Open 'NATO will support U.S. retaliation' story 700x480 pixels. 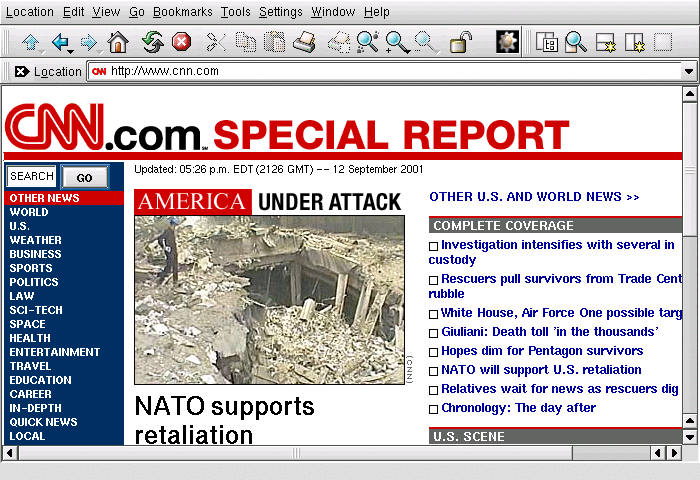point(541,370)
